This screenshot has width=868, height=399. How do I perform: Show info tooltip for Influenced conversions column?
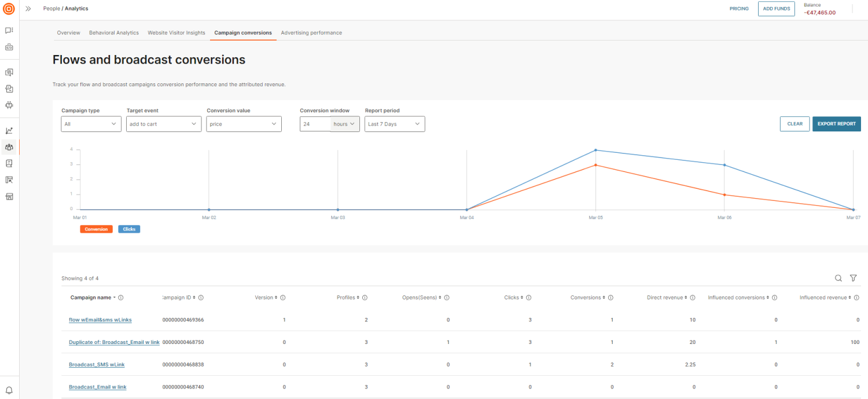click(774, 298)
